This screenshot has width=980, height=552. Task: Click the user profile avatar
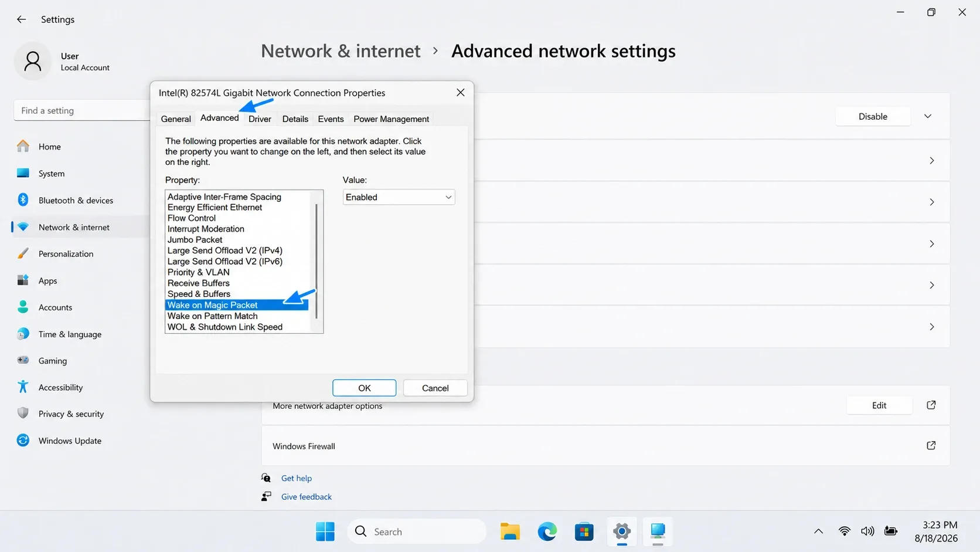click(33, 61)
